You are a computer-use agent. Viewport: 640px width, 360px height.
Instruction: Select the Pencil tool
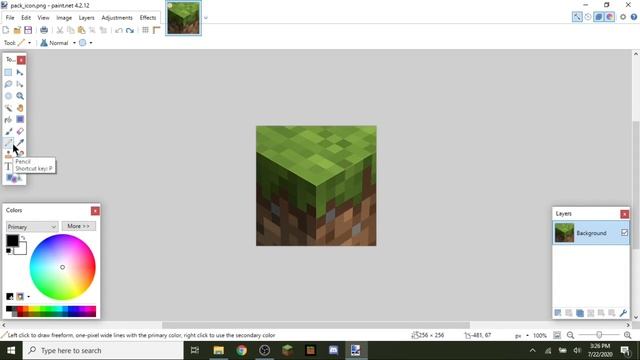click(x=8, y=143)
